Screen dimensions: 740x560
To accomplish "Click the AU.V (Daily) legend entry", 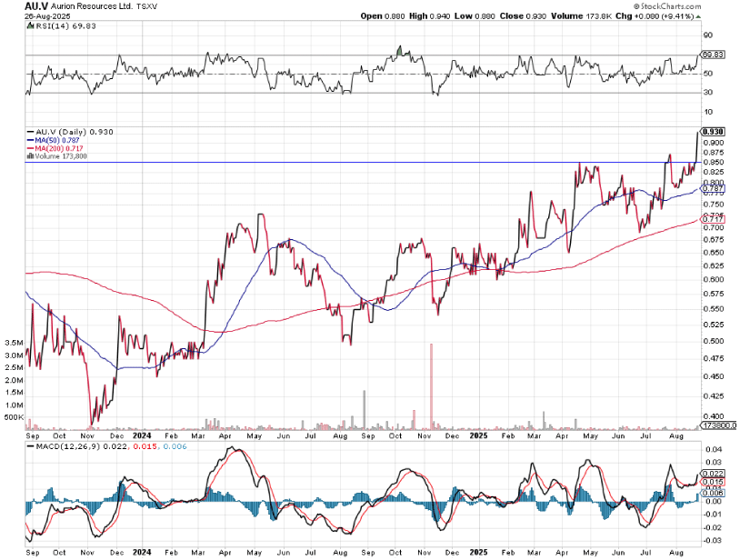I will (65, 132).
